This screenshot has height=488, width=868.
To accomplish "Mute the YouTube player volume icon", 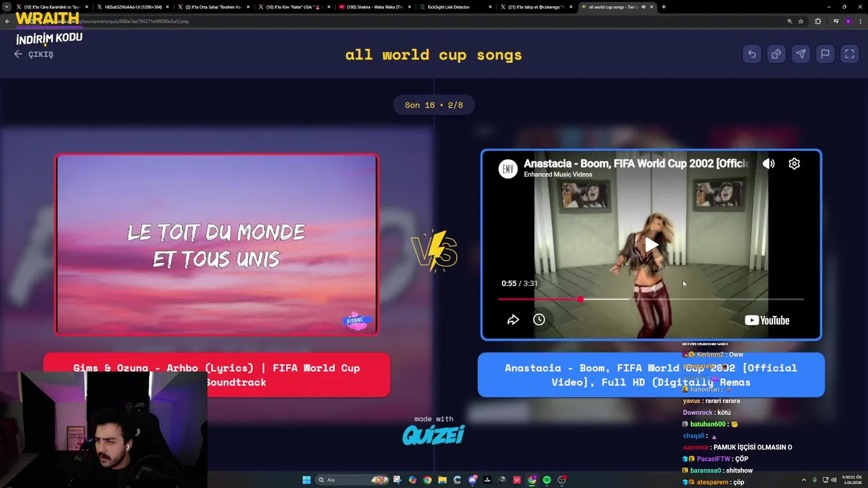I will click(x=768, y=163).
